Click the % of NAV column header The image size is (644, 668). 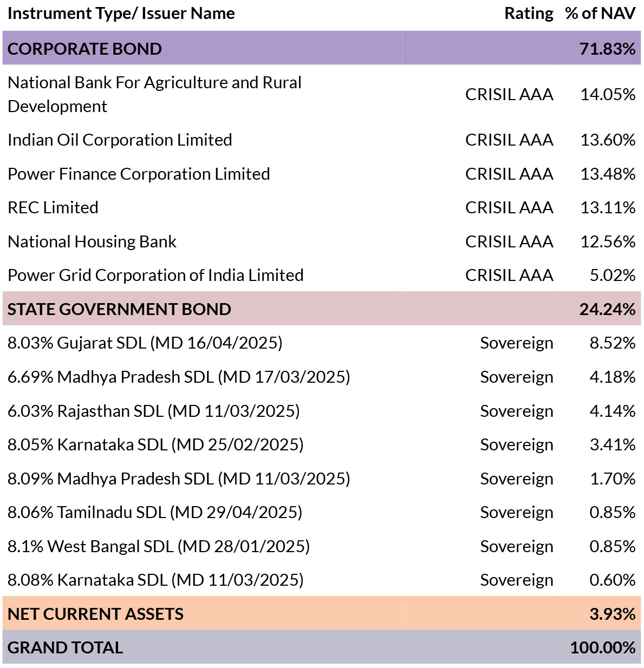[600, 14]
